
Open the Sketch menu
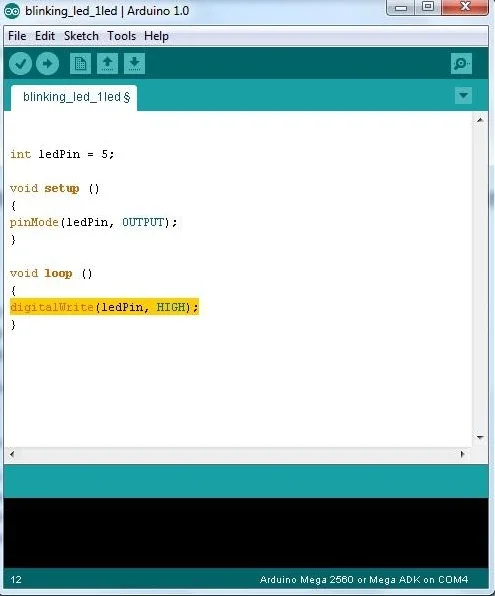point(81,36)
